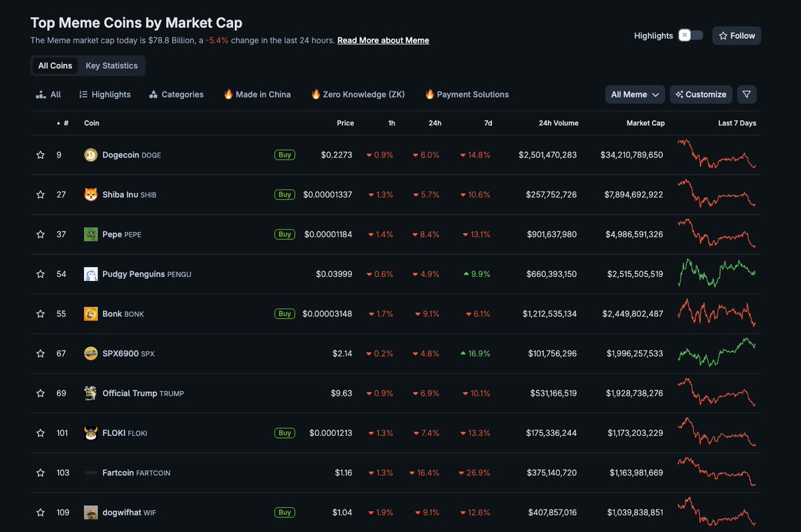Image resolution: width=801 pixels, height=532 pixels.
Task: Star dogwifhat as a favorite
Action: coord(41,513)
